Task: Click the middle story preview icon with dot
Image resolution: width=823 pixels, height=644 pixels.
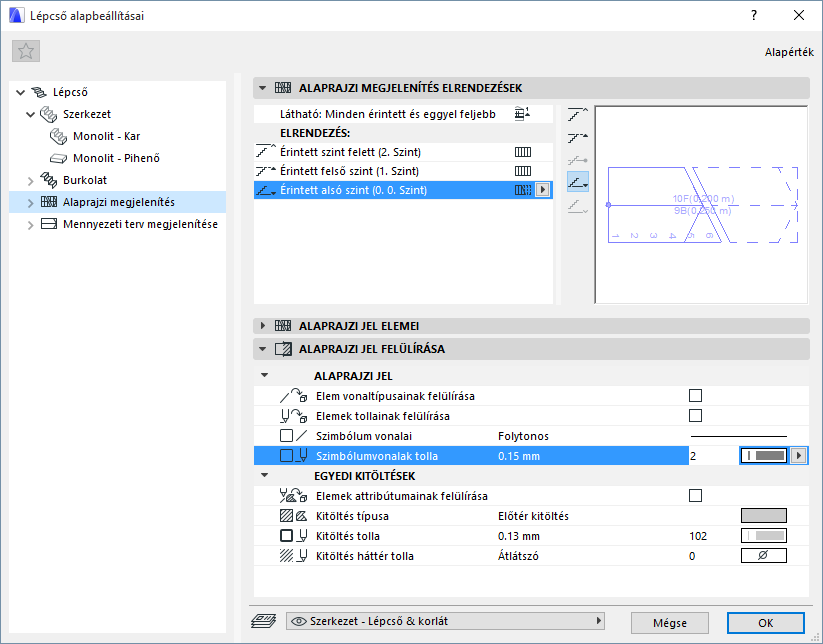Action: [577, 160]
